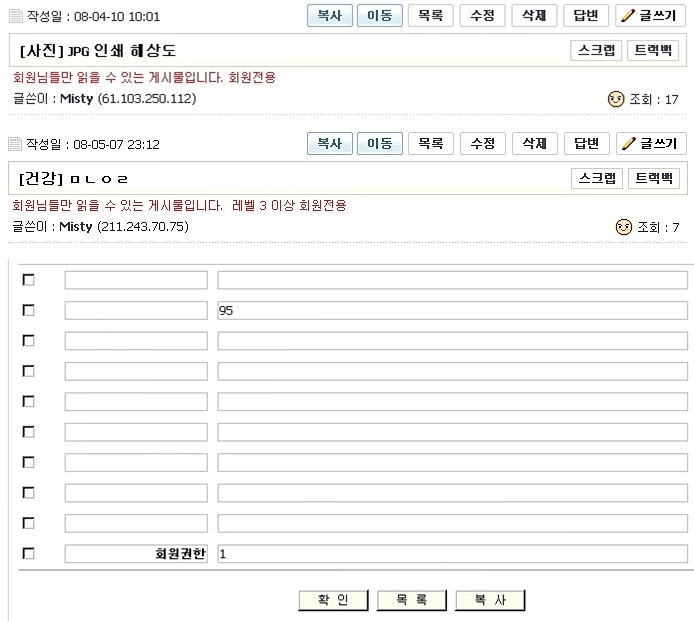Click 수정 to edit the 08-04-10 post
Screen dimensions: 694x621
[x=482, y=16]
